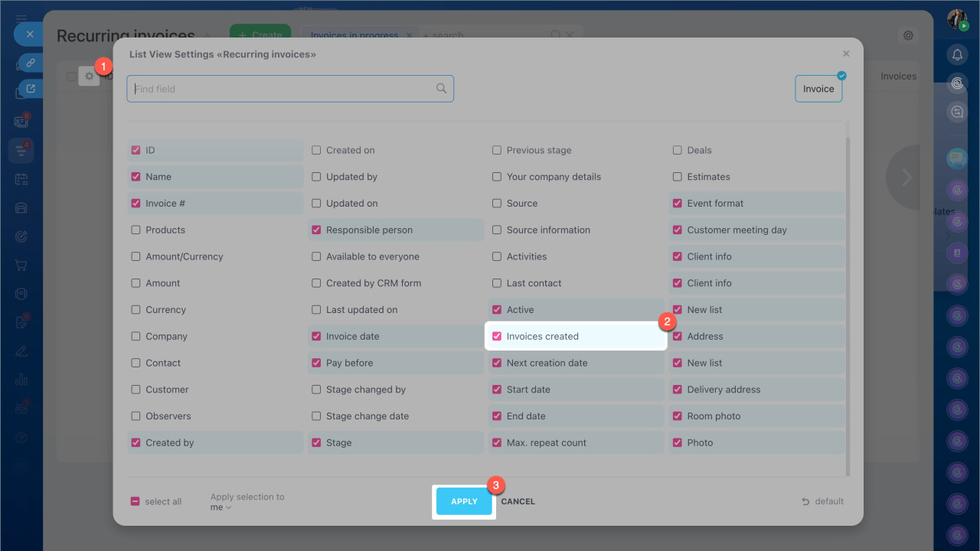Click the dialog vertical scrollbar
The width and height of the screenshot is (980, 551).
click(x=846, y=306)
